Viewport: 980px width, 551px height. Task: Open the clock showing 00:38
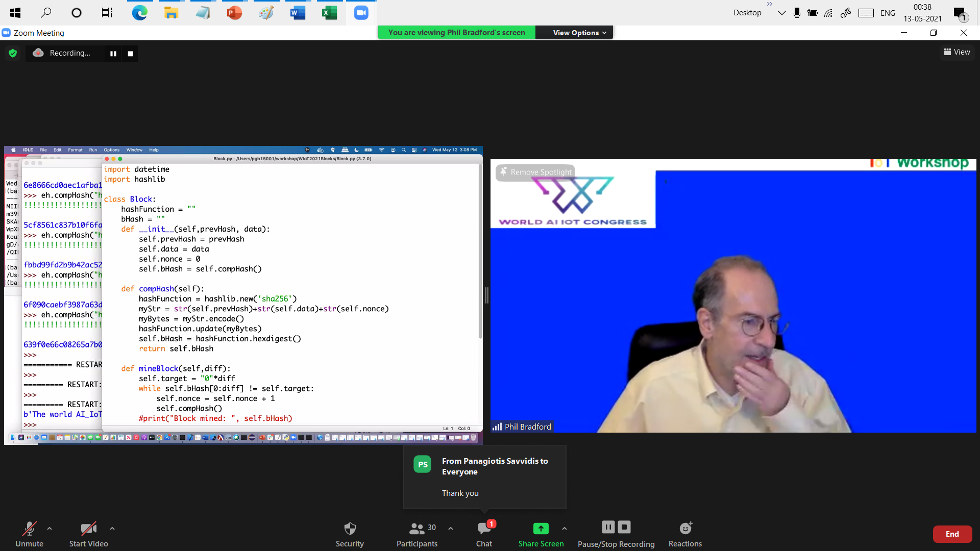pos(922,13)
